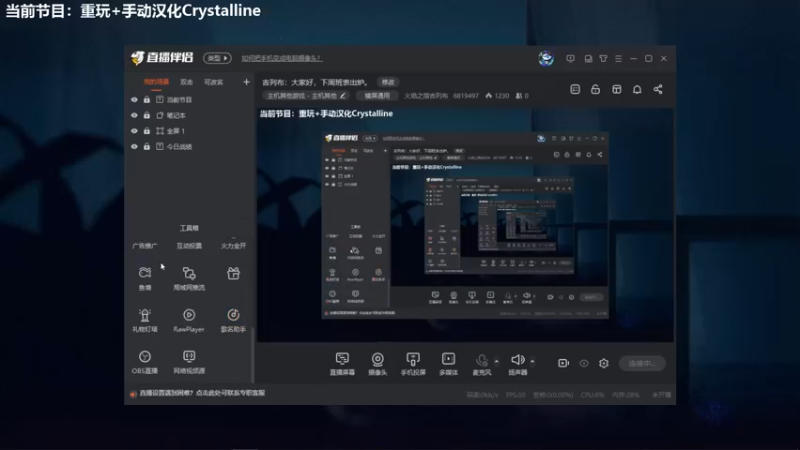
Task: Switch to the third scene tab
Action: point(213,82)
